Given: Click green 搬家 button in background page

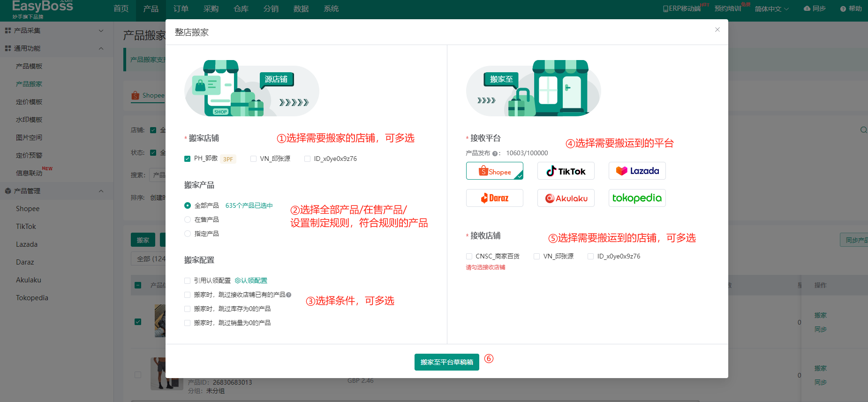Looking at the screenshot, I should [143, 240].
